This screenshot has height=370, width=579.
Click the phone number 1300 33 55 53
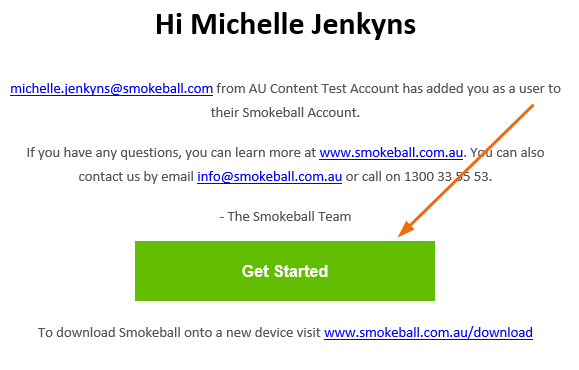coord(448,177)
